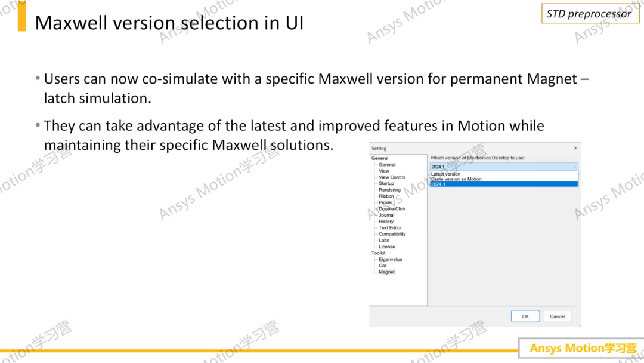644x363 pixels.
Task: Select the Rendering settings item
Action: tap(389, 190)
